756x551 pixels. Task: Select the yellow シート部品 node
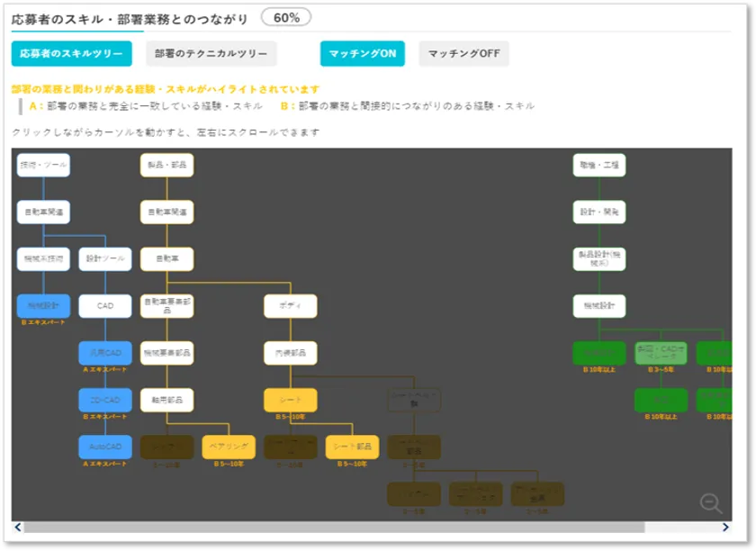coord(352,447)
